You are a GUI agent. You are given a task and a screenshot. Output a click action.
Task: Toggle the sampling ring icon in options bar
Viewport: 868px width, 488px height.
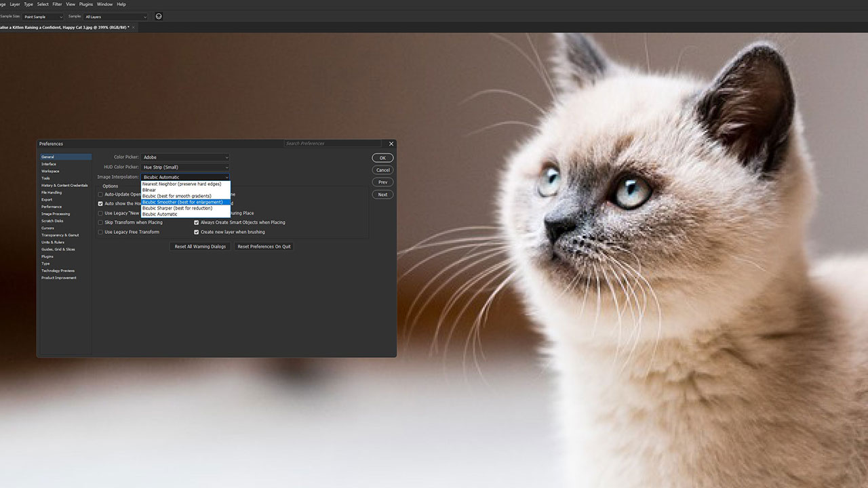(158, 16)
